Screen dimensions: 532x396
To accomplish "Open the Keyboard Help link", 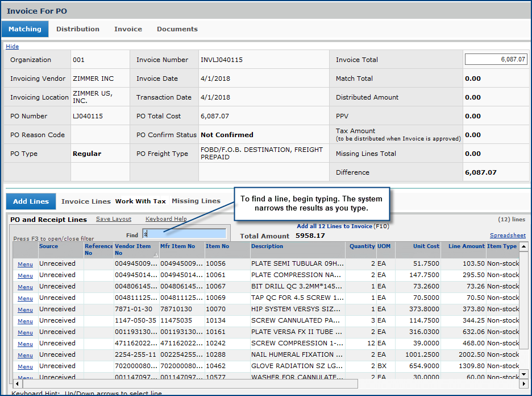I will click(x=166, y=219).
